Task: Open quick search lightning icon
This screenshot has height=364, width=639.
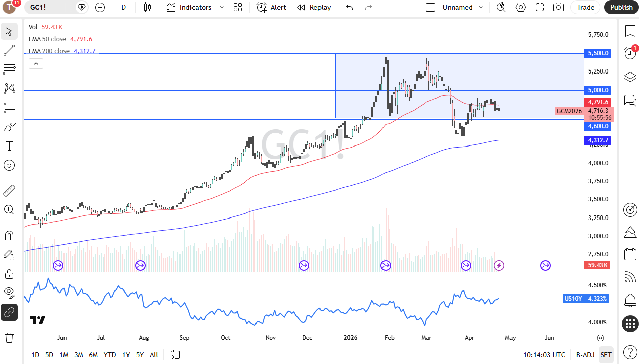Action: (501, 7)
